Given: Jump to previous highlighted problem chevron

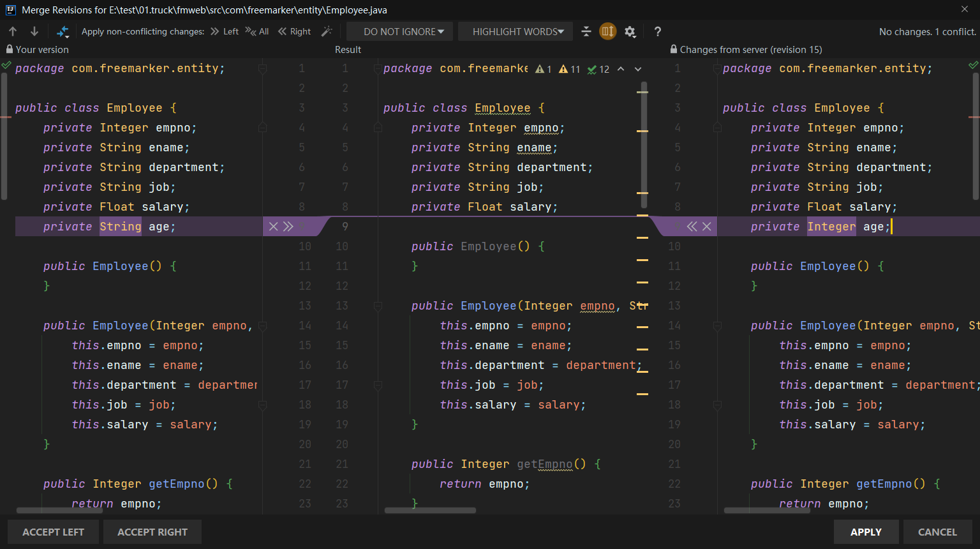Looking at the screenshot, I should pyautogui.click(x=621, y=69).
